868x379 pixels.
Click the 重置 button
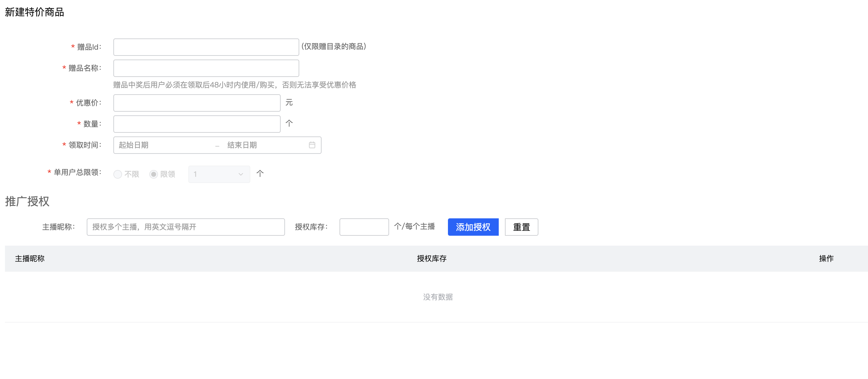click(x=521, y=227)
